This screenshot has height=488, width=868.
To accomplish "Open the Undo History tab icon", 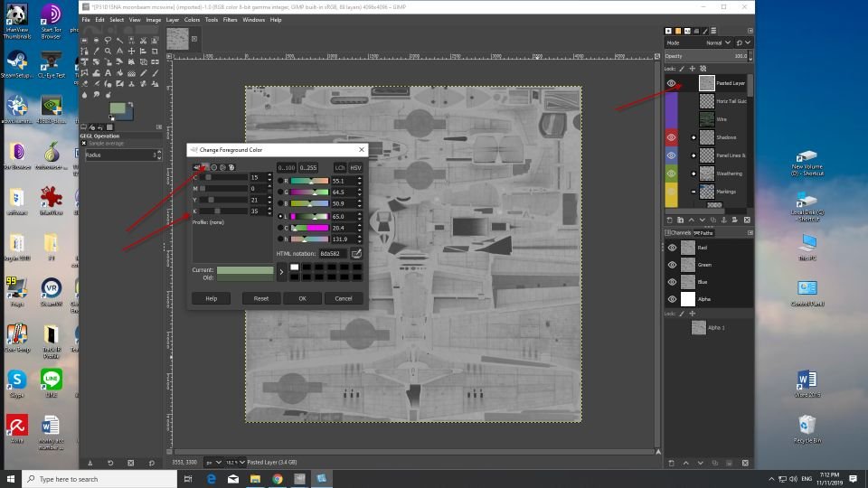I will [99, 127].
